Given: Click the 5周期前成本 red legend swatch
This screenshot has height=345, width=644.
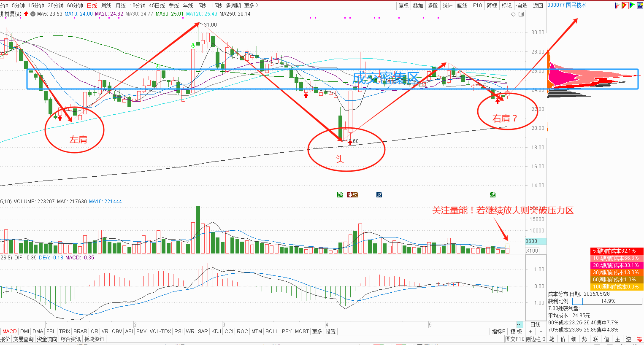Looking at the screenshot, I should click(x=617, y=251).
